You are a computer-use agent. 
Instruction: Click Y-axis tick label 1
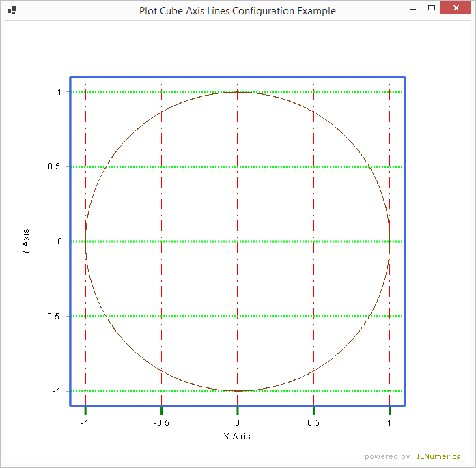coord(59,91)
